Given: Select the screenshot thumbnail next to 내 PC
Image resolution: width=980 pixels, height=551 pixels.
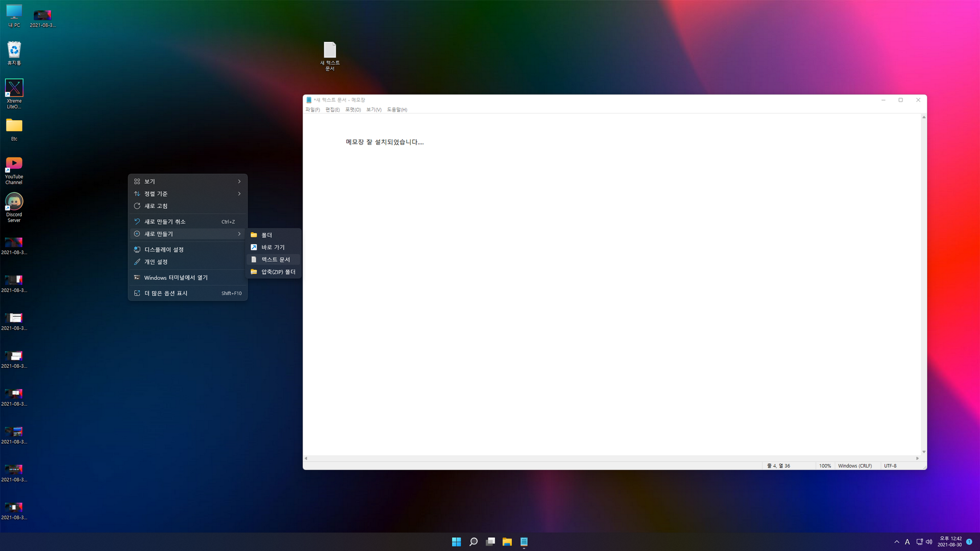Looking at the screenshot, I should click(x=43, y=17).
